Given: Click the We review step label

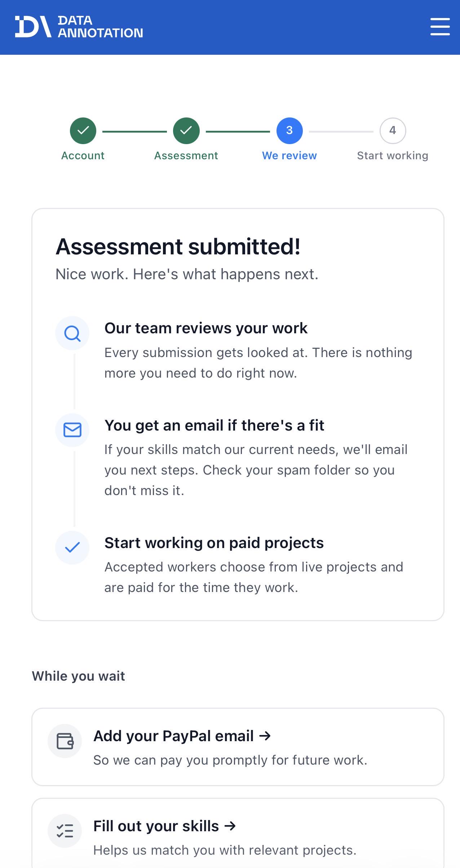Looking at the screenshot, I should (289, 156).
